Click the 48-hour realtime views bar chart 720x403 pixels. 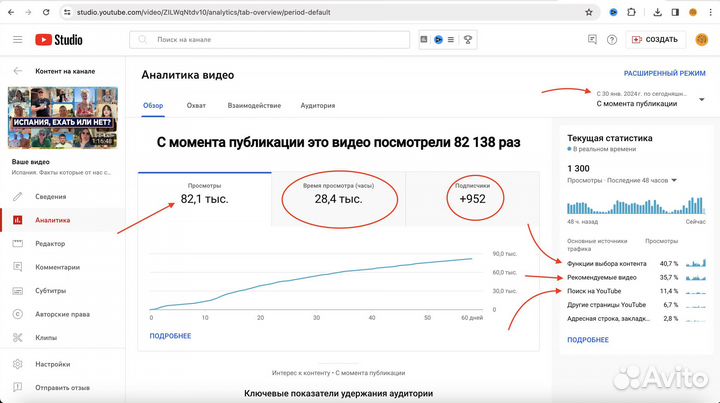636,206
